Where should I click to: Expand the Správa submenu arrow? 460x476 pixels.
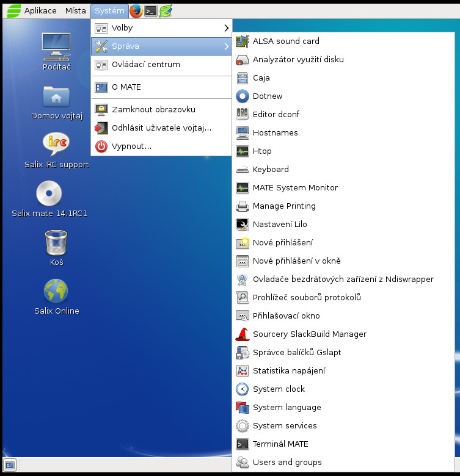pos(226,46)
